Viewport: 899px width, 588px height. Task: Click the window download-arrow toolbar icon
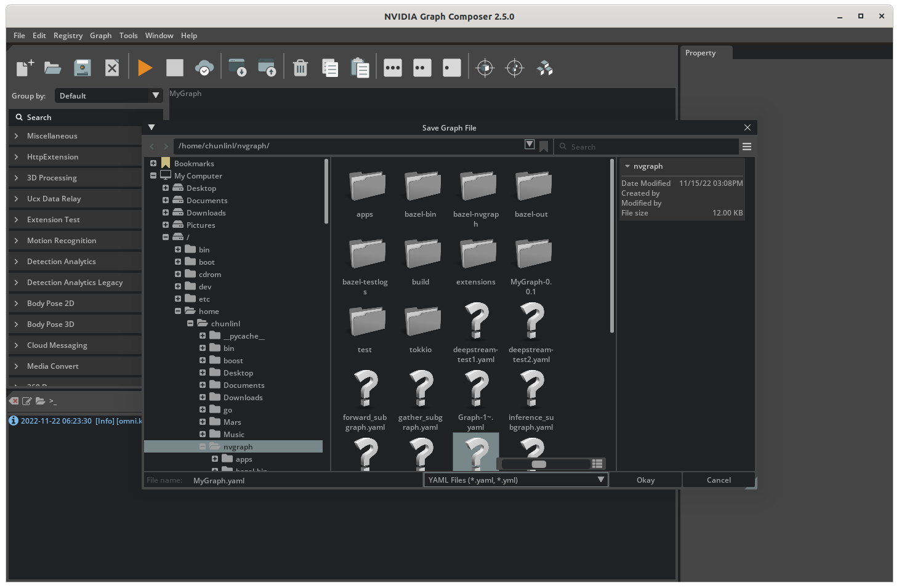(237, 68)
